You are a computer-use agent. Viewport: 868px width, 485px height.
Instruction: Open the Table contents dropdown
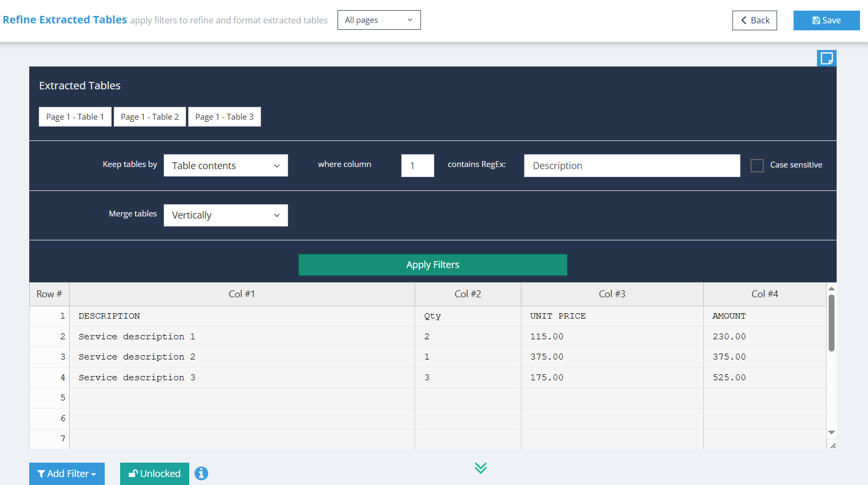point(225,165)
